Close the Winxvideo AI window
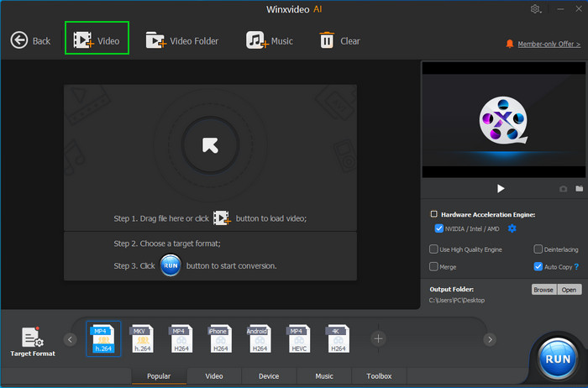This screenshot has height=388, width=588. click(x=579, y=9)
